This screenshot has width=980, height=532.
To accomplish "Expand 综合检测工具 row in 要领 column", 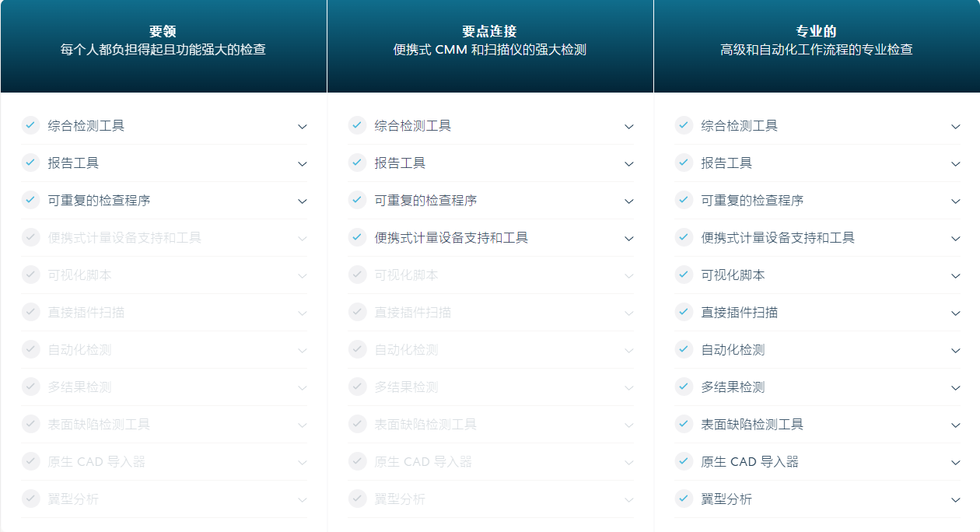I will pos(303,126).
